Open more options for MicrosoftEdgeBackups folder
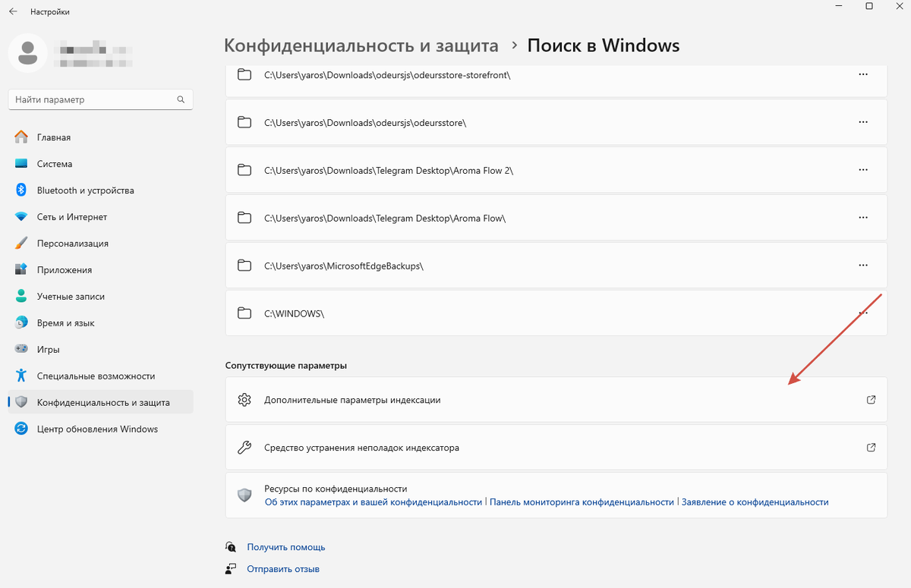The height and width of the screenshot is (588, 911). point(863,266)
